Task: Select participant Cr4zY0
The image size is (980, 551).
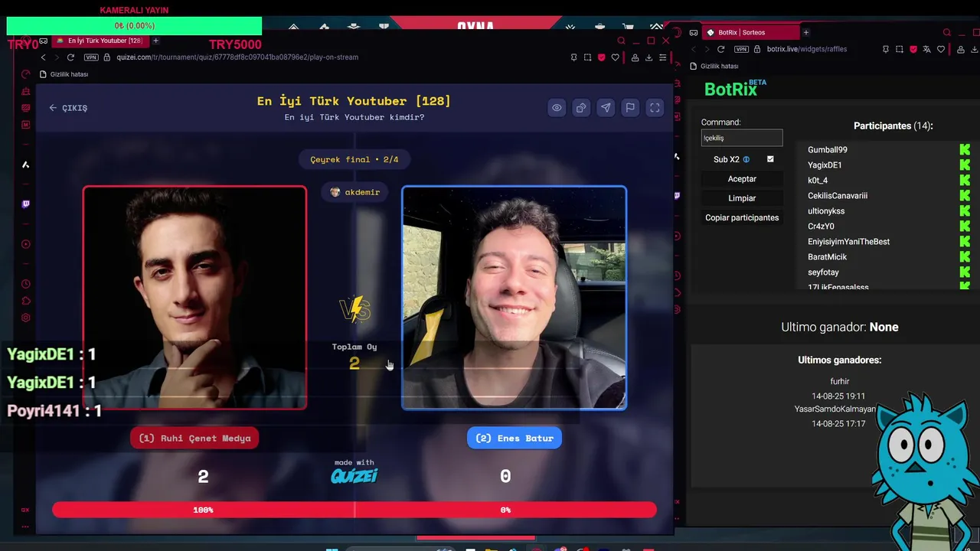Action: pos(821,227)
